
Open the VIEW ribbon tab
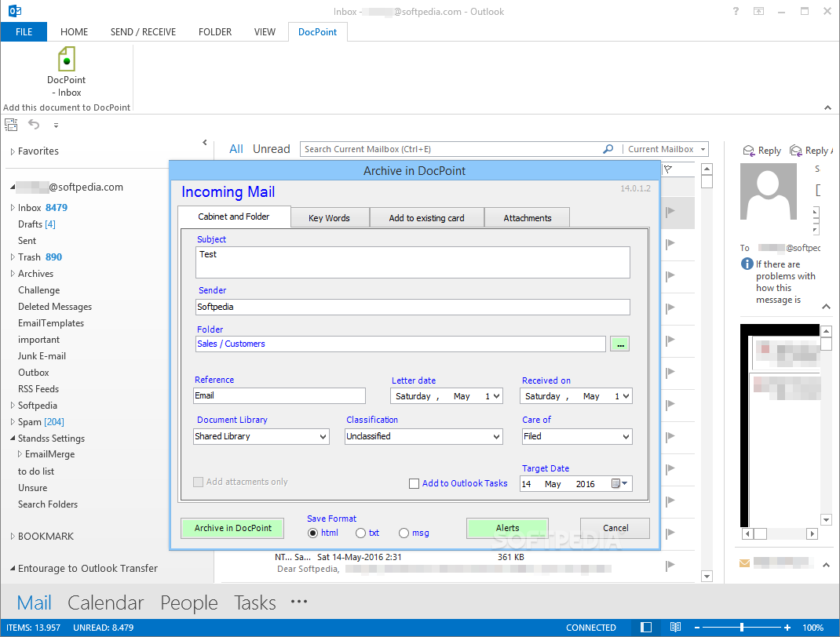265,31
